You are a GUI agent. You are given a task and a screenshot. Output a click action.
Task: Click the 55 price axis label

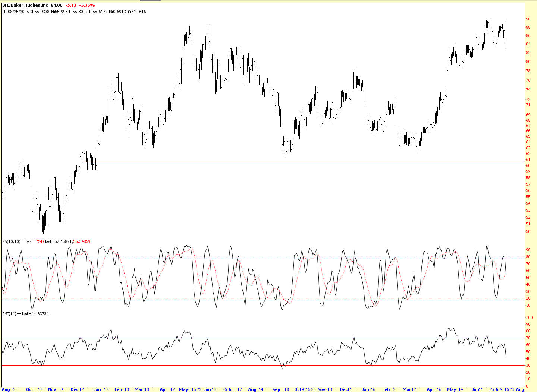point(528,197)
